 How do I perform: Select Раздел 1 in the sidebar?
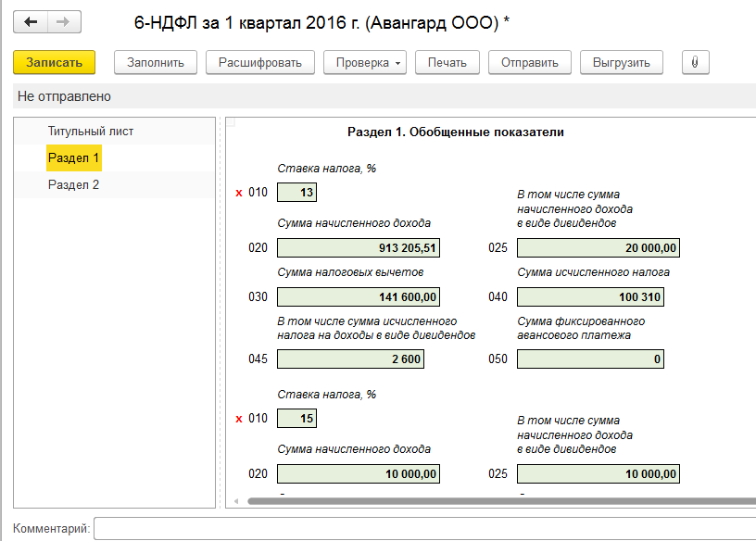[74, 158]
